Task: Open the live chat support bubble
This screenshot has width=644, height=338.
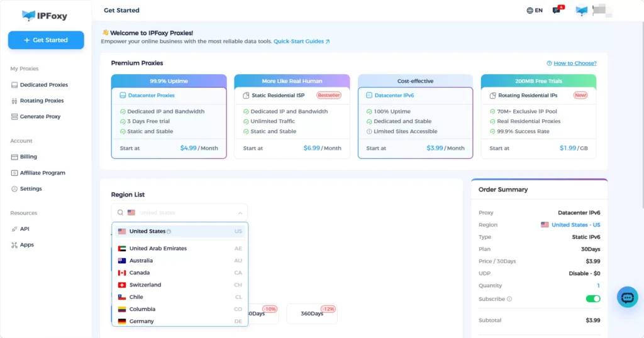Action: [x=627, y=297]
